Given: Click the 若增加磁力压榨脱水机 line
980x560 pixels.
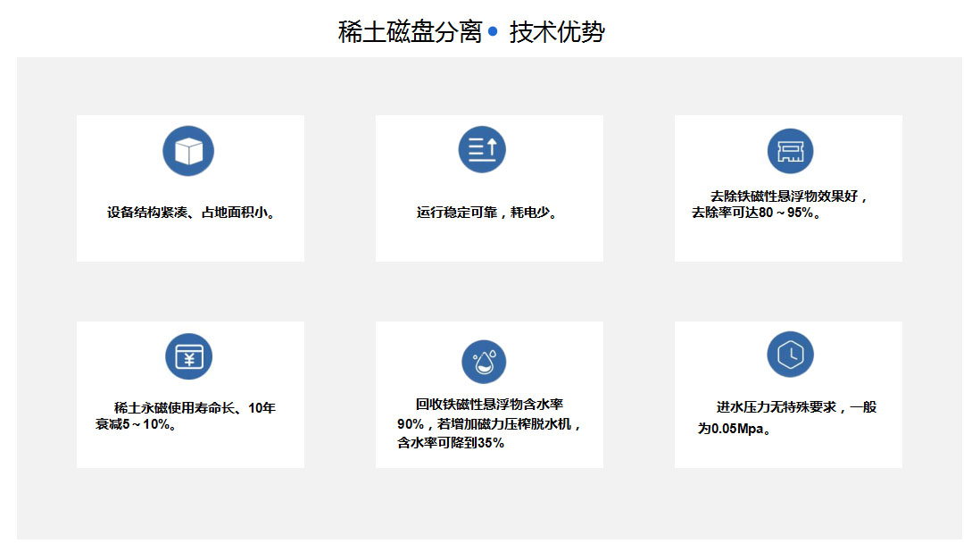Looking at the screenshot, I should click(x=489, y=423).
